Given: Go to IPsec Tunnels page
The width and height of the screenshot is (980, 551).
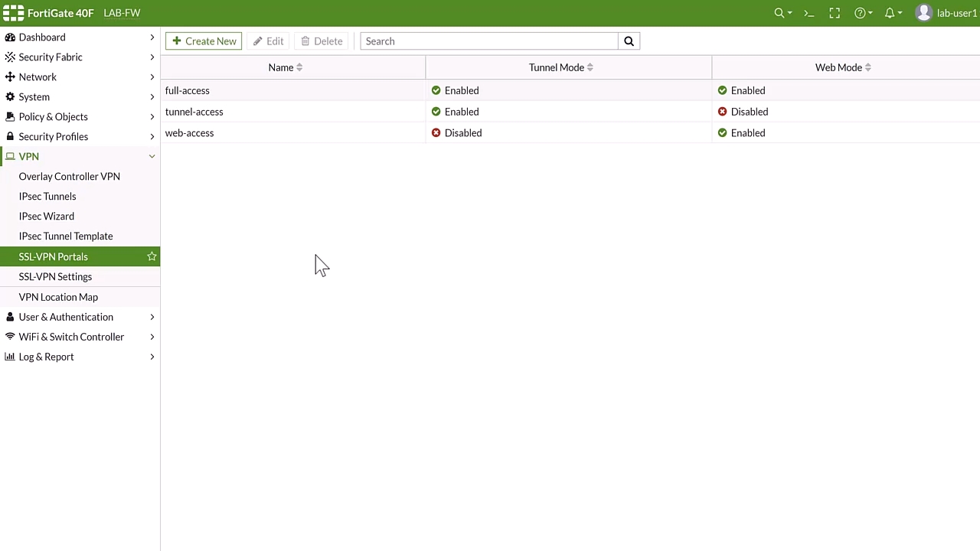Looking at the screenshot, I should (x=47, y=196).
